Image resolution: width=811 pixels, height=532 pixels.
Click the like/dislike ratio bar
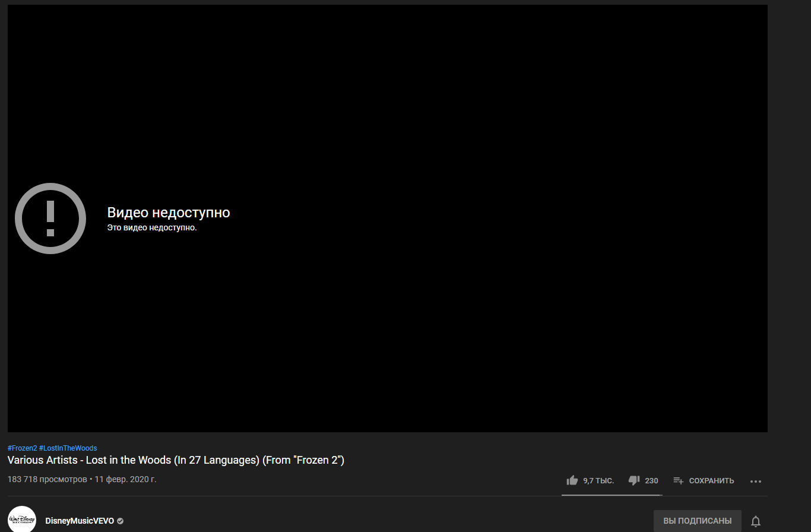click(x=612, y=495)
